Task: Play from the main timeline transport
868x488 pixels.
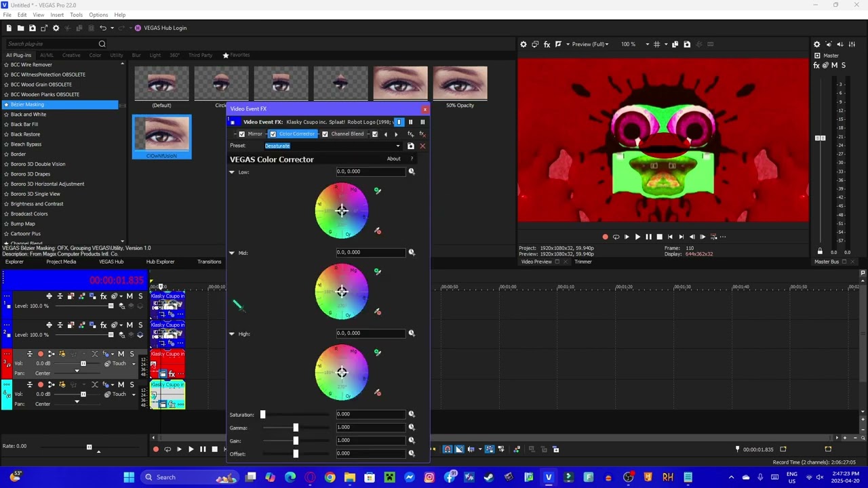Action: click(x=191, y=449)
